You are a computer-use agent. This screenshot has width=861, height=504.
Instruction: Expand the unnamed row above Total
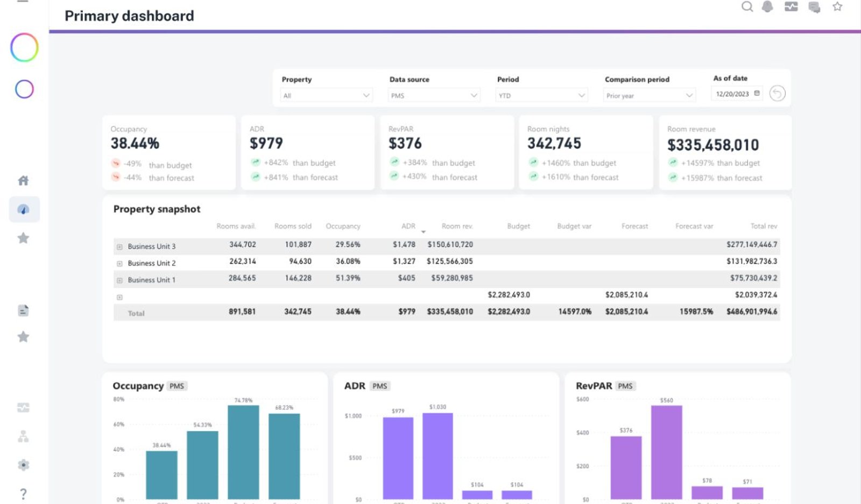point(119,297)
